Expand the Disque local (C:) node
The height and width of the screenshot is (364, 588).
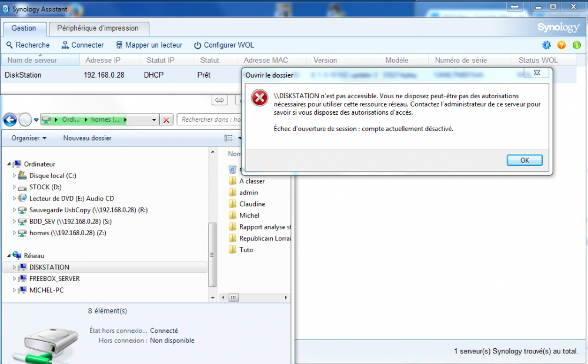click(x=14, y=175)
